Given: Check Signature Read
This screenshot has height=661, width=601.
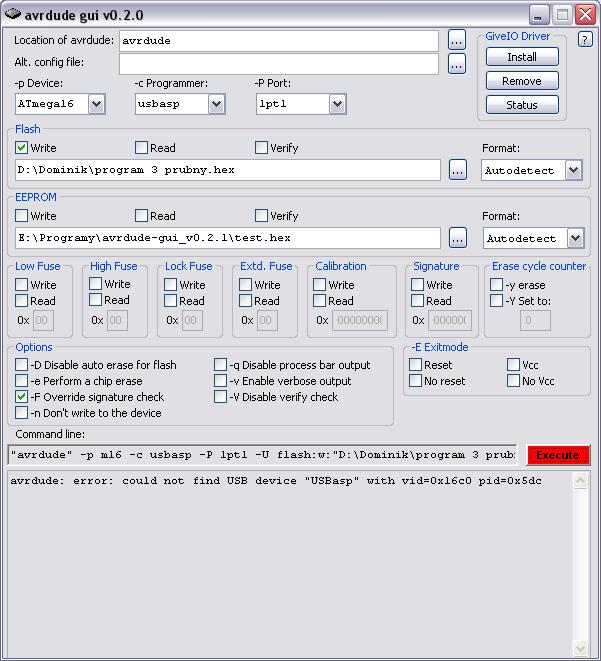Looking at the screenshot, I should pos(417,301).
